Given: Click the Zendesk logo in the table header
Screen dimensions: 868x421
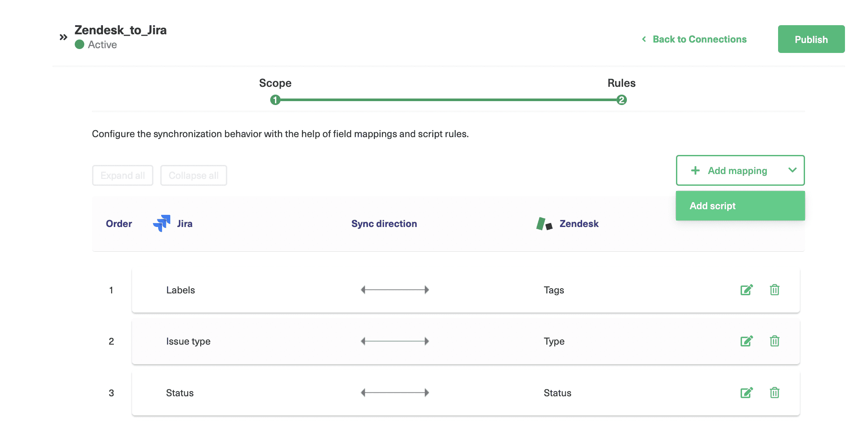Looking at the screenshot, I should pos(543,223).
